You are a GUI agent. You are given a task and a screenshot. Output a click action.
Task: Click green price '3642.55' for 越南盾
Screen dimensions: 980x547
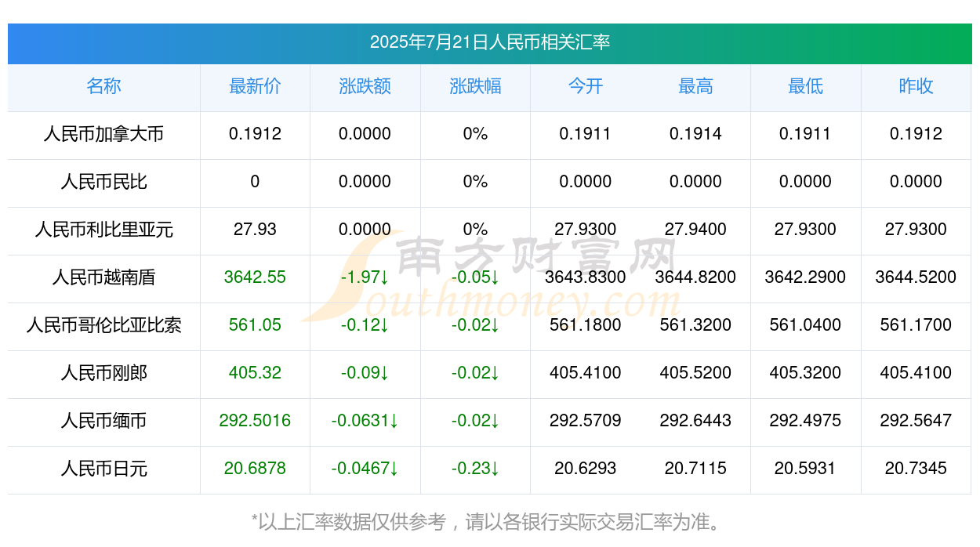click(x=255, y=277)
